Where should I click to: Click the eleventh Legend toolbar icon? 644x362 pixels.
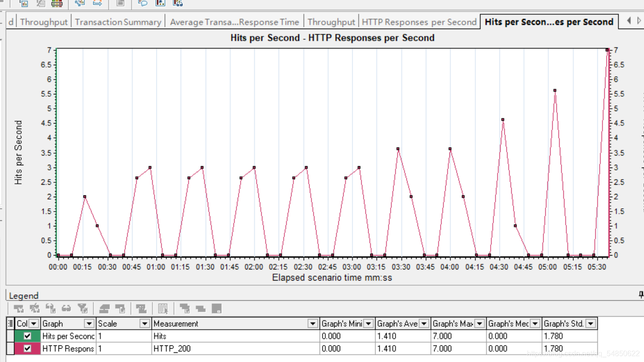200,308
